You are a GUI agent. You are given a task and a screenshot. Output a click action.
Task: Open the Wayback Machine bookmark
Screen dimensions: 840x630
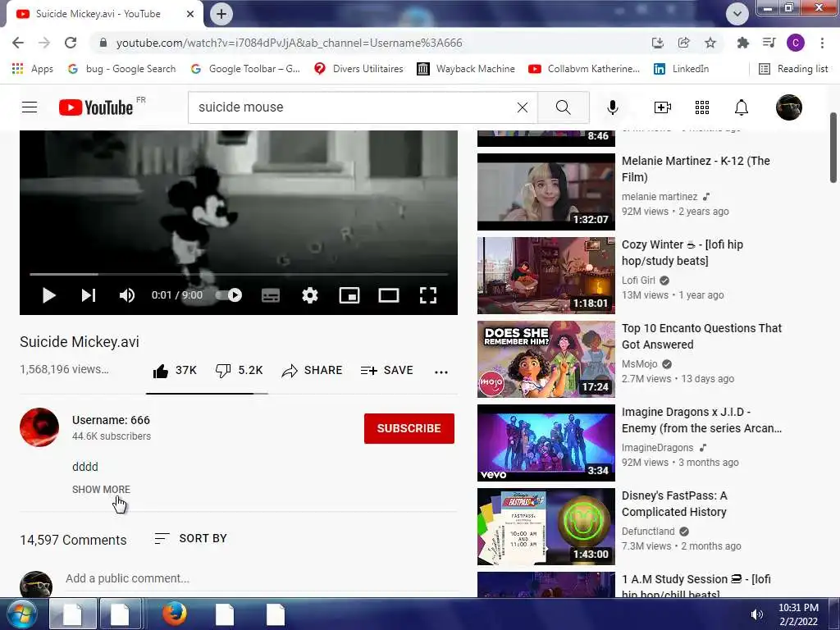click(466, 69)
